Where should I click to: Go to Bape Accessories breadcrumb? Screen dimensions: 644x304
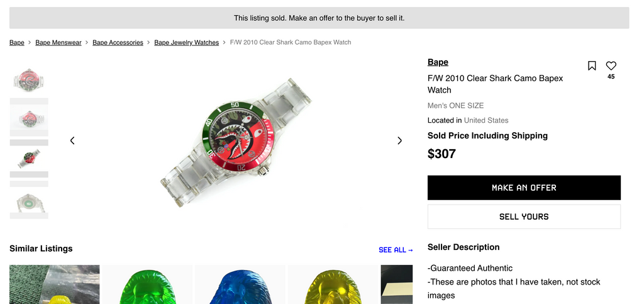[x=118, y=42]
